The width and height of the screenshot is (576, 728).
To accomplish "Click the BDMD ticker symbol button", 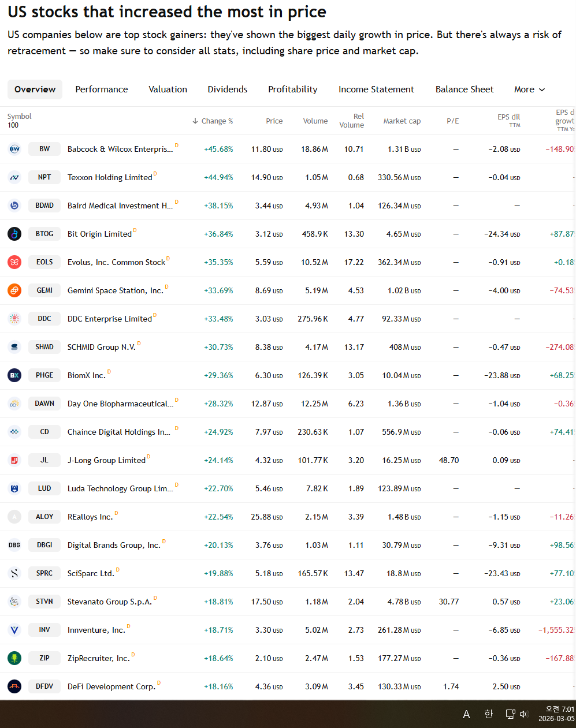I will click(44, 206).
